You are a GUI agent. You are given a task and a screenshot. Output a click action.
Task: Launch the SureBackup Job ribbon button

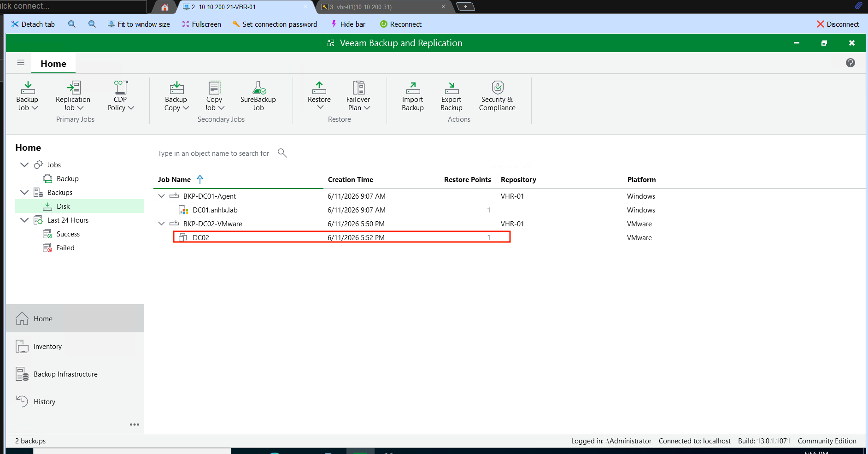[258, 96]
